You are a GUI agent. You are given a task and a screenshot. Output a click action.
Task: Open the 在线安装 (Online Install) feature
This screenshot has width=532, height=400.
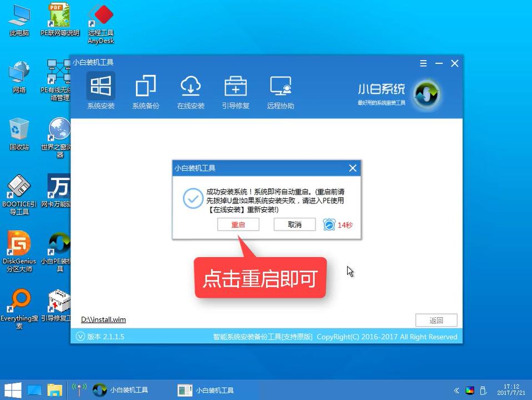[190, 92]
